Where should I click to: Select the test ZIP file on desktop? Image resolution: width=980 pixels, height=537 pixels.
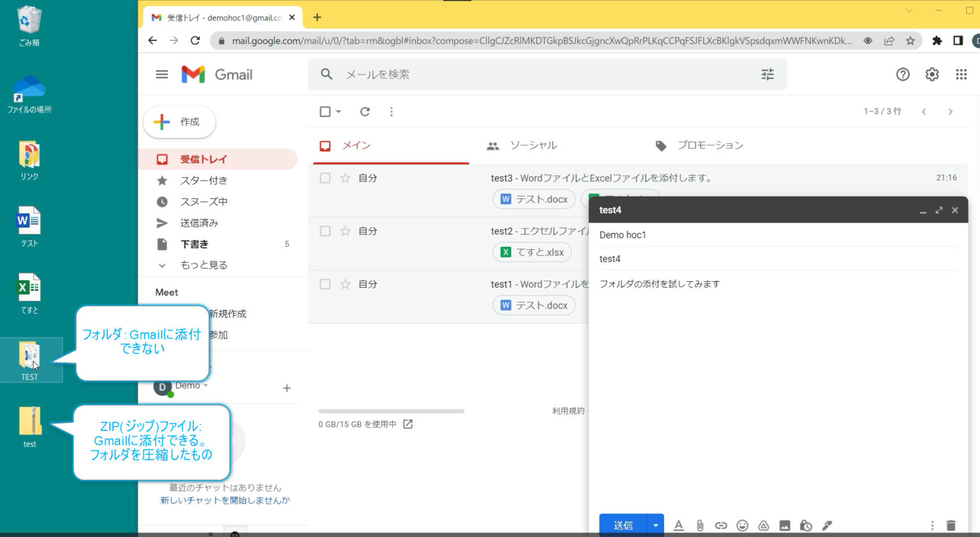tap(30, 427)
